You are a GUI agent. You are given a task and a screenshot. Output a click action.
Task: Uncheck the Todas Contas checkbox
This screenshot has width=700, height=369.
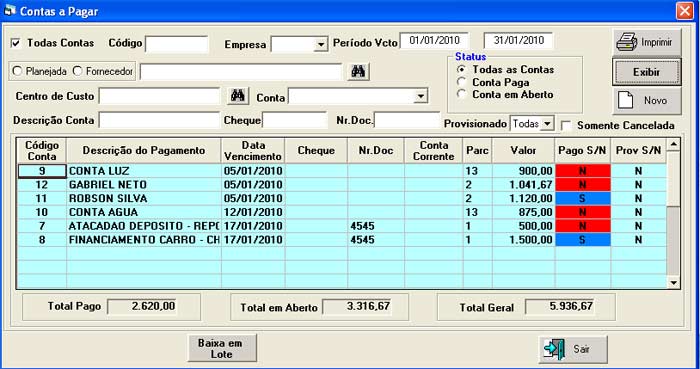click(x=16, y=43)
